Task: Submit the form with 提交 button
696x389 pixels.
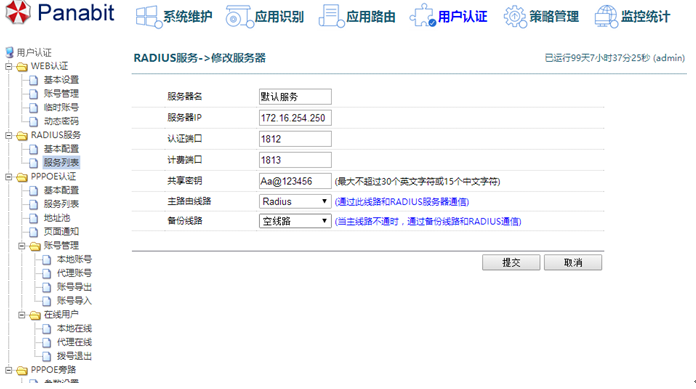Action: click(511, 262)
